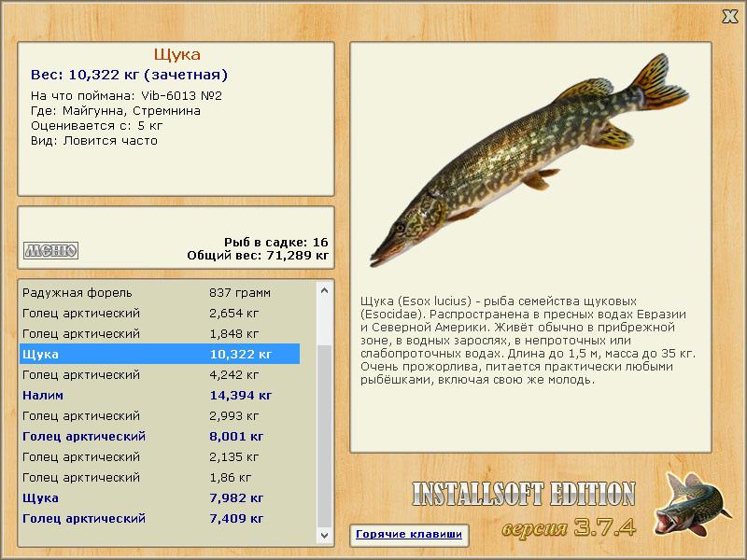Select Голец арктический 4,242 кг row
Screen dimensions: 747x560
point(160,374)
